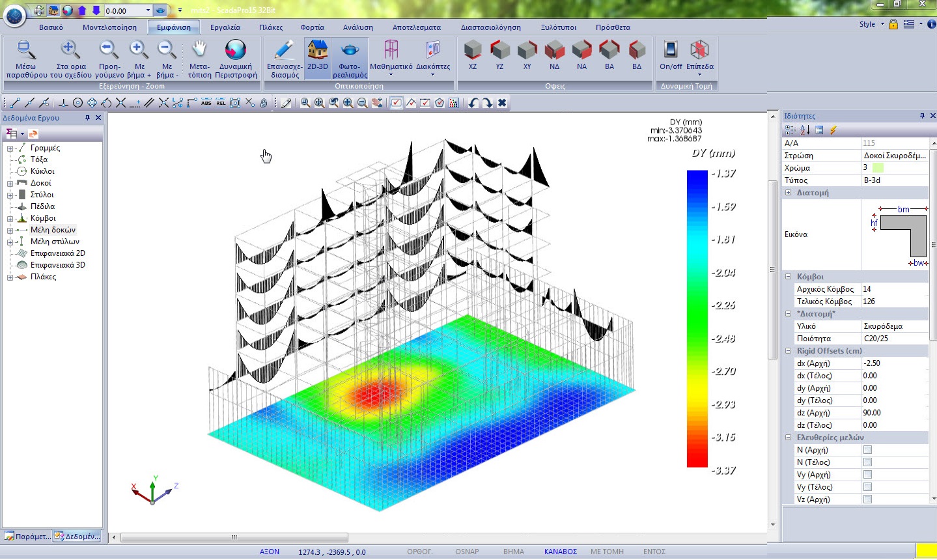Return to previous zoom (Προηγούμενο)
This screenshot has height=560, width=937.
coord(109,59)
